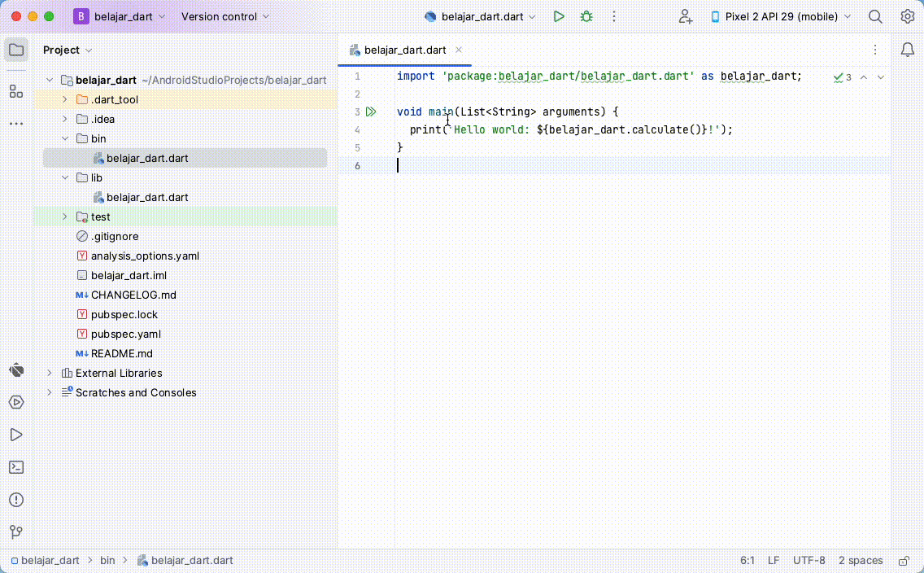This screenshot has height=573, width=924.
Task: Close the belajar_dart.dart editor tab
Action: click(459, 50)
